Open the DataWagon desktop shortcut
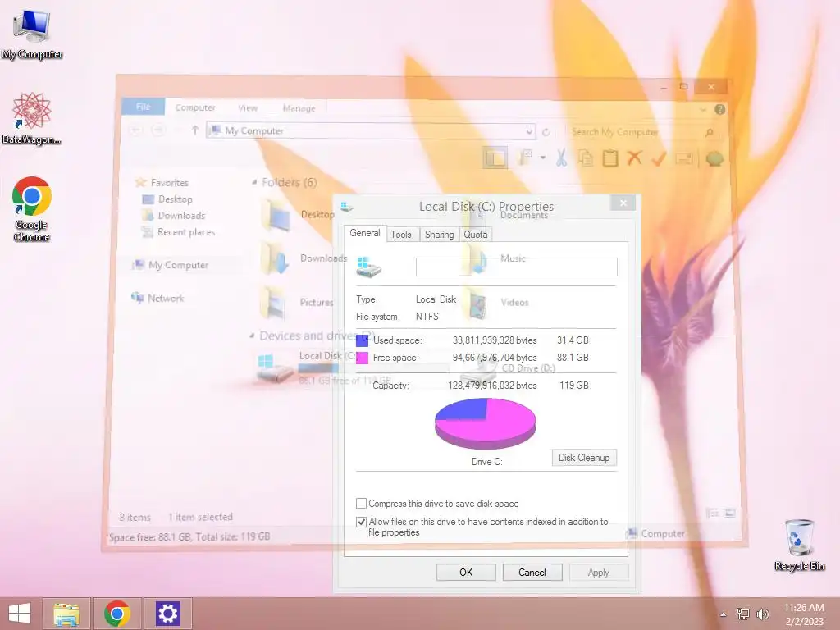 point(32,118)
